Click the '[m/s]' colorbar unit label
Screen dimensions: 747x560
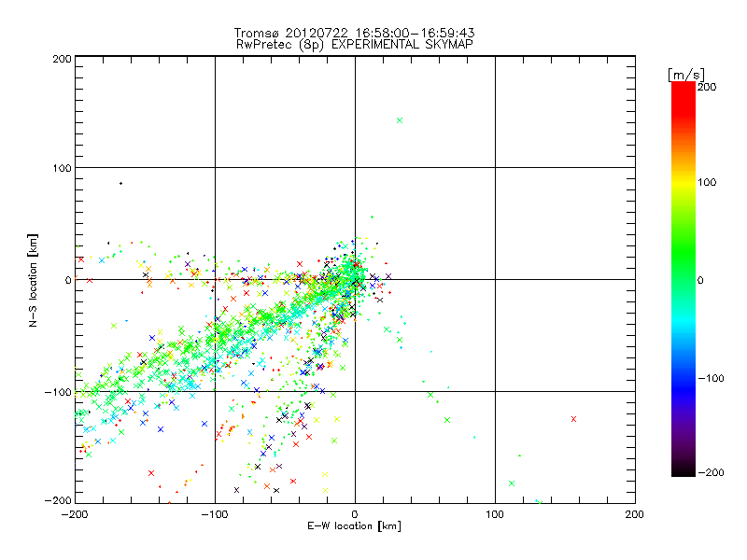click(686, 75)
